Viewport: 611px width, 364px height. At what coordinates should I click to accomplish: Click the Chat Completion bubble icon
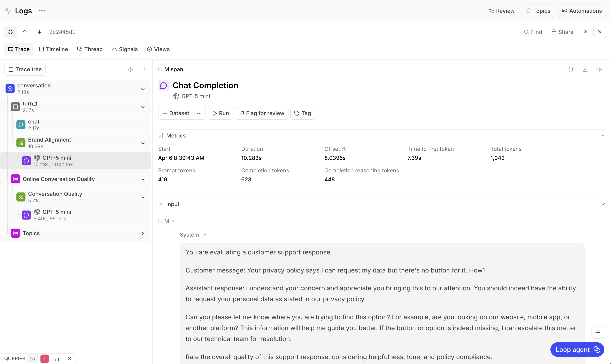[x=163, y=86]
